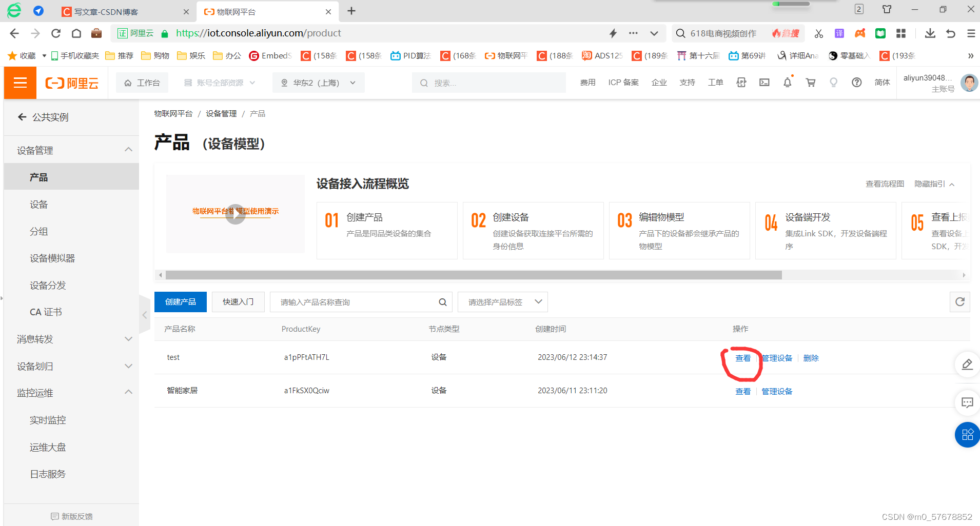Open the 03 编辑物模型 guide card
Image resolution: width=980 pixels, height=526 pixels.
click(x=679, y=231)
